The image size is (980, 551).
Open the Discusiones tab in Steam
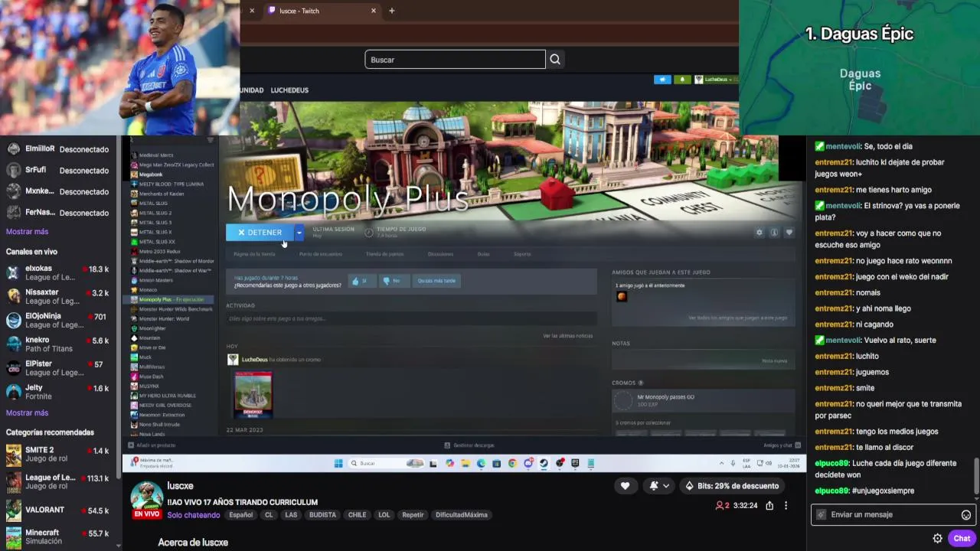point(440,254)
